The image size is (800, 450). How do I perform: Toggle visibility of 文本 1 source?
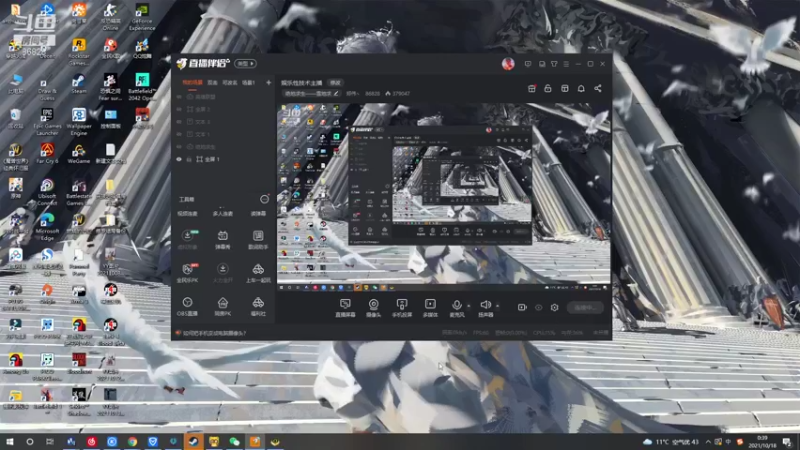[179, 134]
